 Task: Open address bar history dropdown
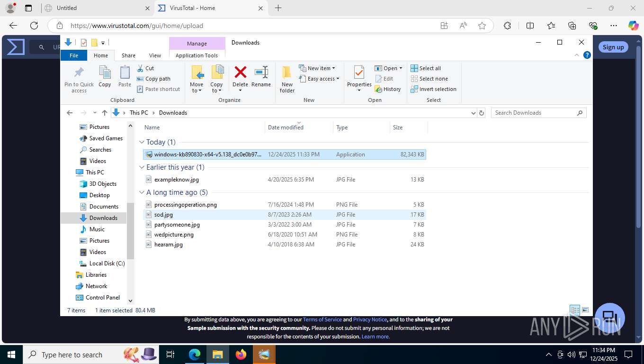[x=473, y=113]
